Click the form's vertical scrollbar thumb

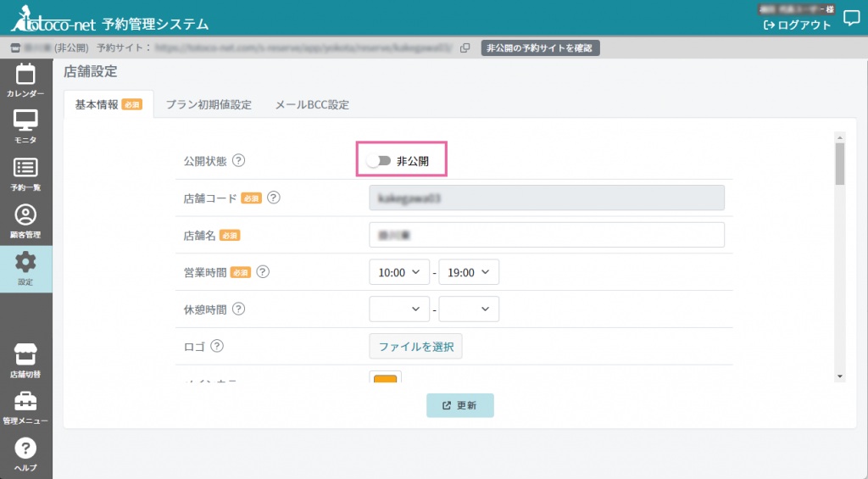pos(840,164)
